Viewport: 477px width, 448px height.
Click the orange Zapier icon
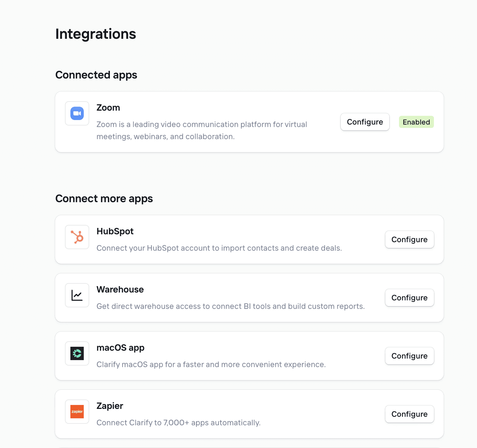(x=77, y=412)
